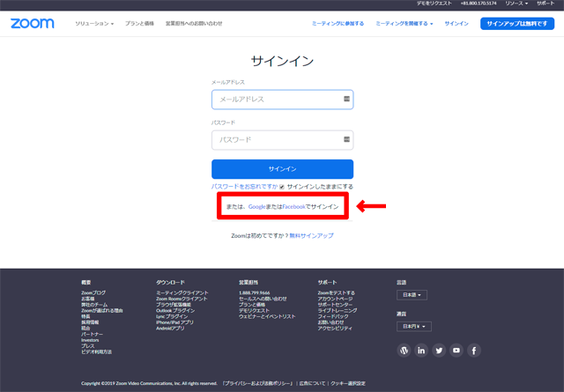The height and width of the screenshot is (392, 564).
Task: Sign in with the Google link
Action: (256, 207)
